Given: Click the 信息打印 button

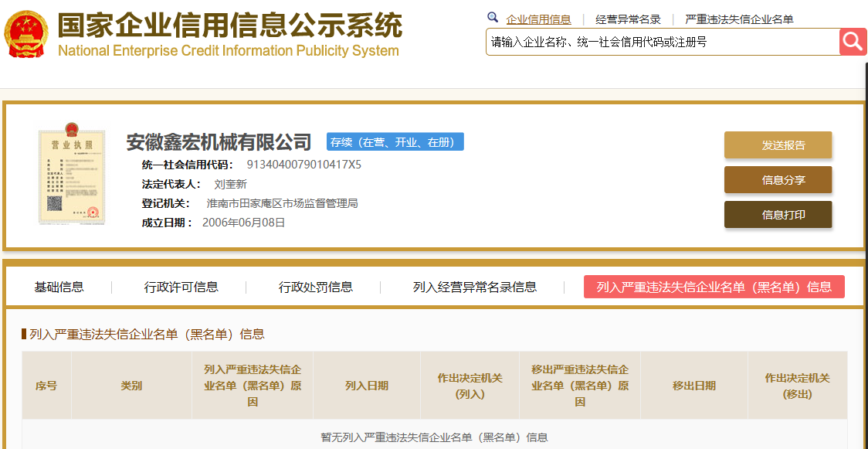Looking at the screenshot, I should (x=778, y=214).
